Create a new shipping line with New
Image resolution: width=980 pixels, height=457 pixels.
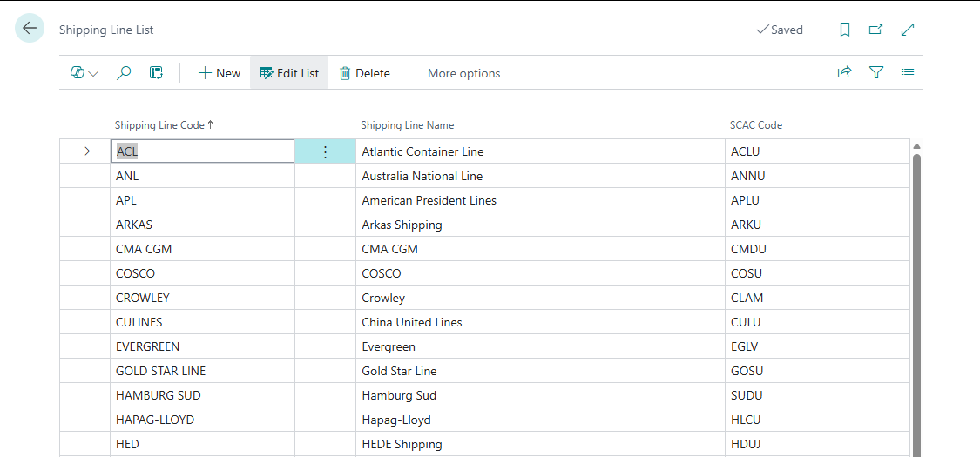click(x=220, y=73)
